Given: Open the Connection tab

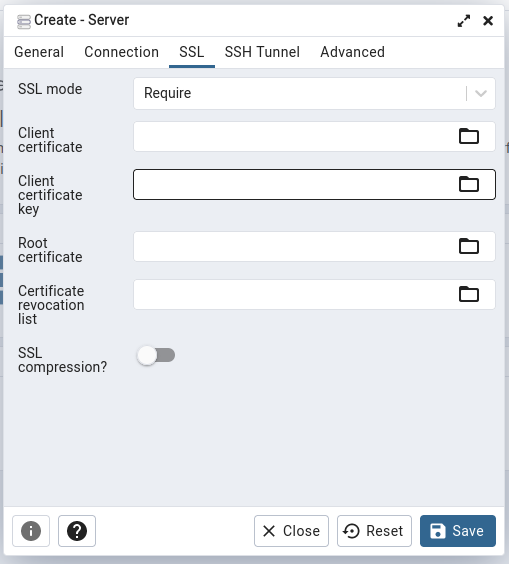Looking at the screenshot, I should pos(122,52).
